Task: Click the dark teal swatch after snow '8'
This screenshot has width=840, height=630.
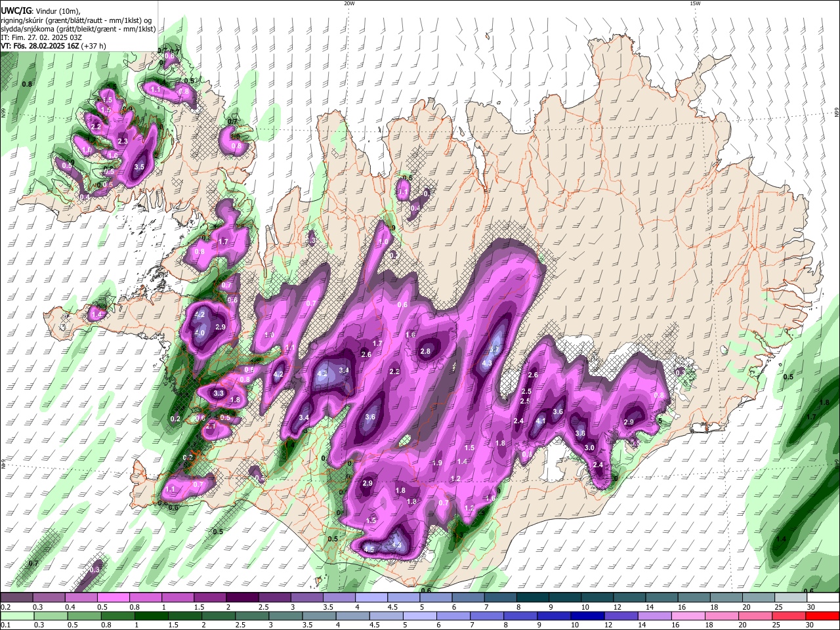Action: point(532,598)
